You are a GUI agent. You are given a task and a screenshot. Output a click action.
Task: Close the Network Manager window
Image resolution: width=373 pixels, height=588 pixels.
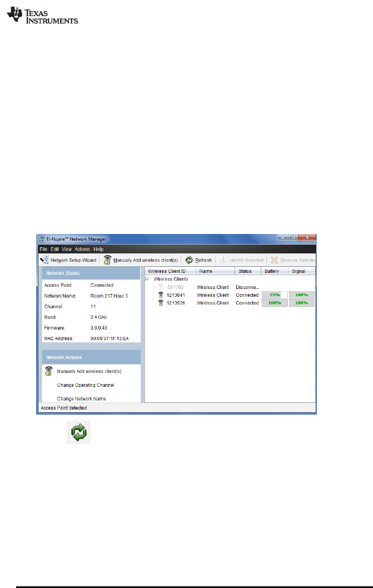pyautogui.click(x=307, y=237)
